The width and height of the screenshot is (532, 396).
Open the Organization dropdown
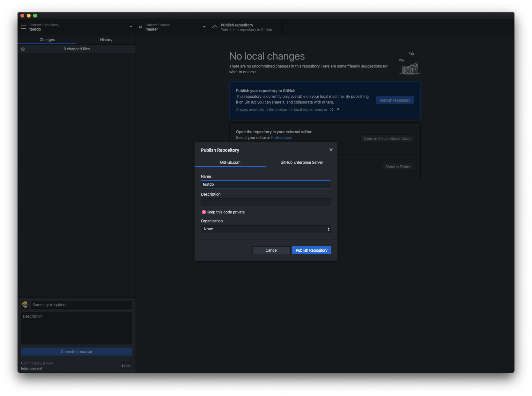point(266,229)
